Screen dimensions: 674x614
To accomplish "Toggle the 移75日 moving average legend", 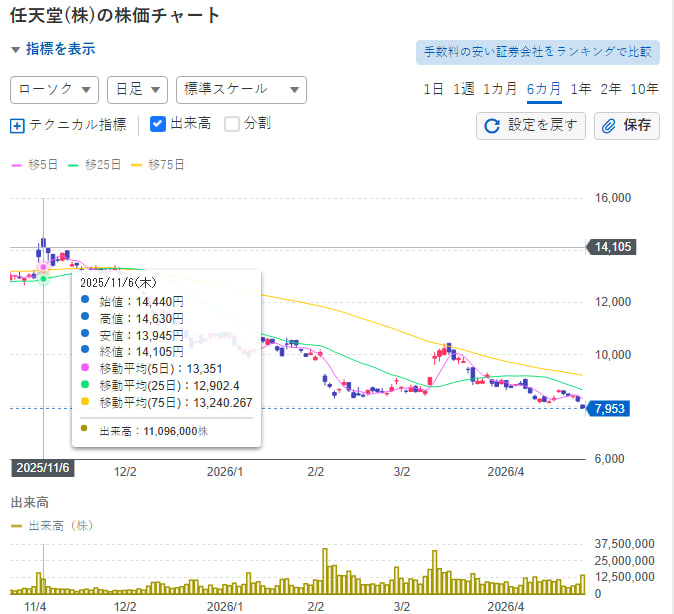I will [x=158, y=165].
